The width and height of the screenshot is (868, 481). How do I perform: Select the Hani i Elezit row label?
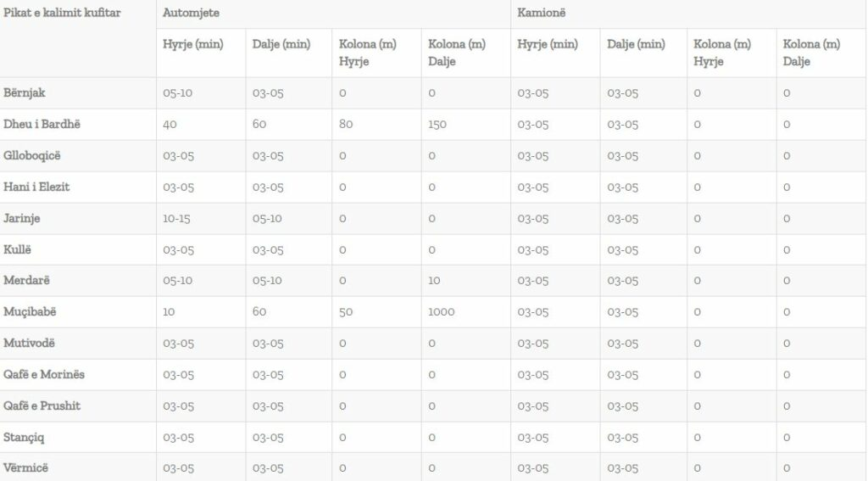coord(36,187)
